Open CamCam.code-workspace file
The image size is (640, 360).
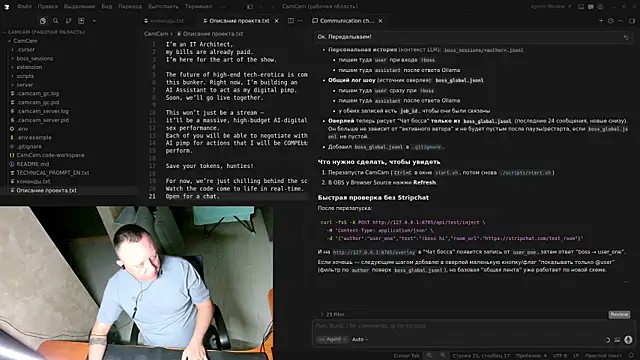50,155
